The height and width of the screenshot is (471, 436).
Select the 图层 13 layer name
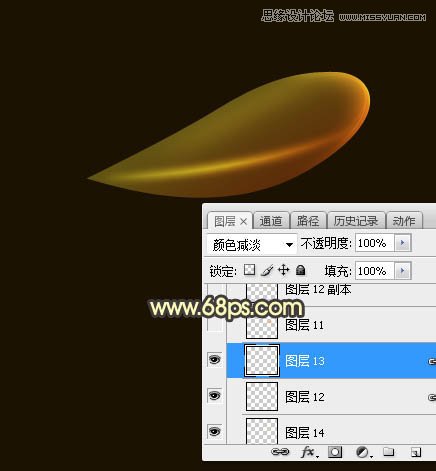click(305, 361)
